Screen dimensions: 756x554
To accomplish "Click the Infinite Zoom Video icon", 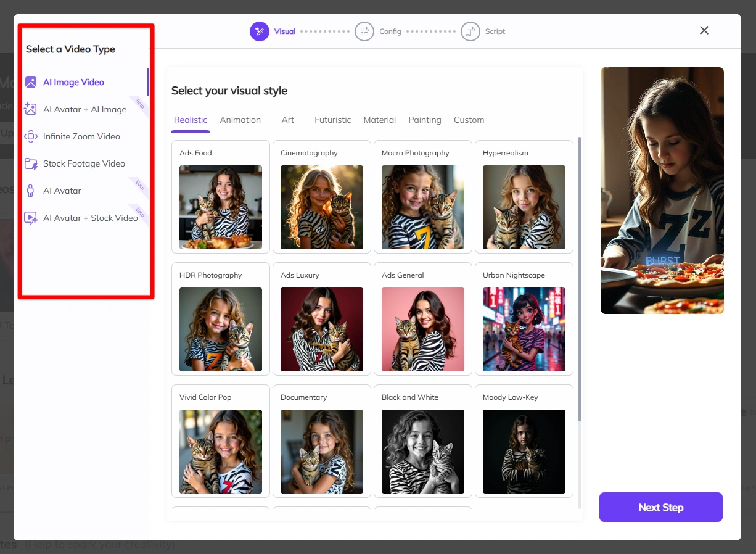I will point(31,136).
